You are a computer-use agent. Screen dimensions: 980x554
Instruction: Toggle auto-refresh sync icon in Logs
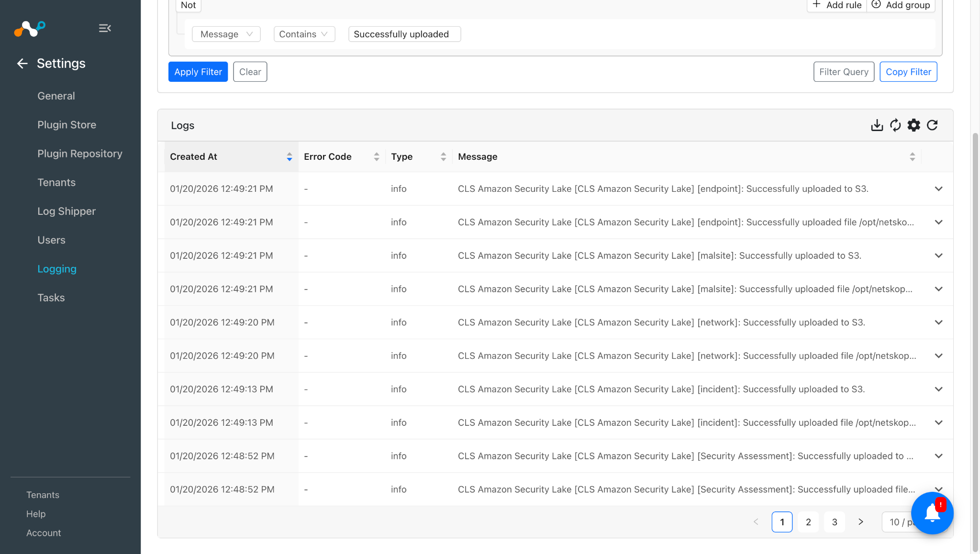pyautogui.click(x=895, y=125)
